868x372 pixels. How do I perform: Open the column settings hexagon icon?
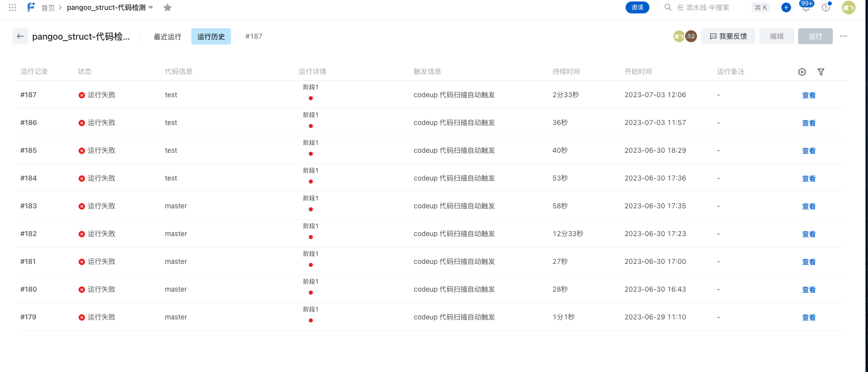(x=802, y=72)
